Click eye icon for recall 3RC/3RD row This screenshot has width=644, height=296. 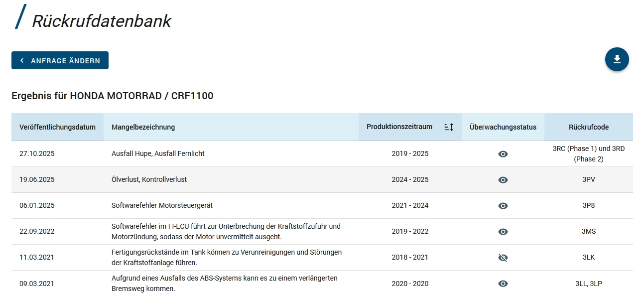click(503, 154)
